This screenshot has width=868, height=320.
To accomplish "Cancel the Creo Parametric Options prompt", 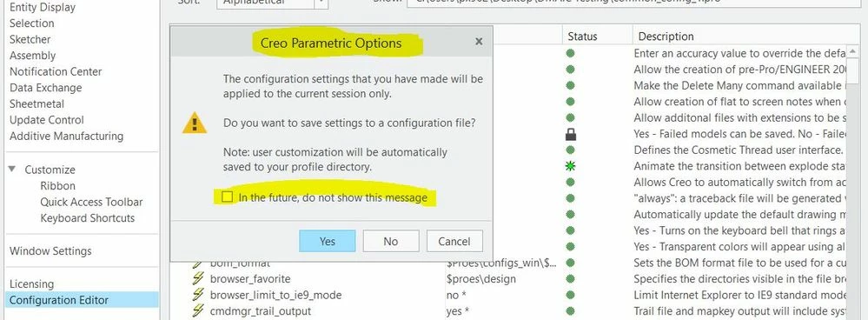I will pyautogui.click(x=454, y=242).
